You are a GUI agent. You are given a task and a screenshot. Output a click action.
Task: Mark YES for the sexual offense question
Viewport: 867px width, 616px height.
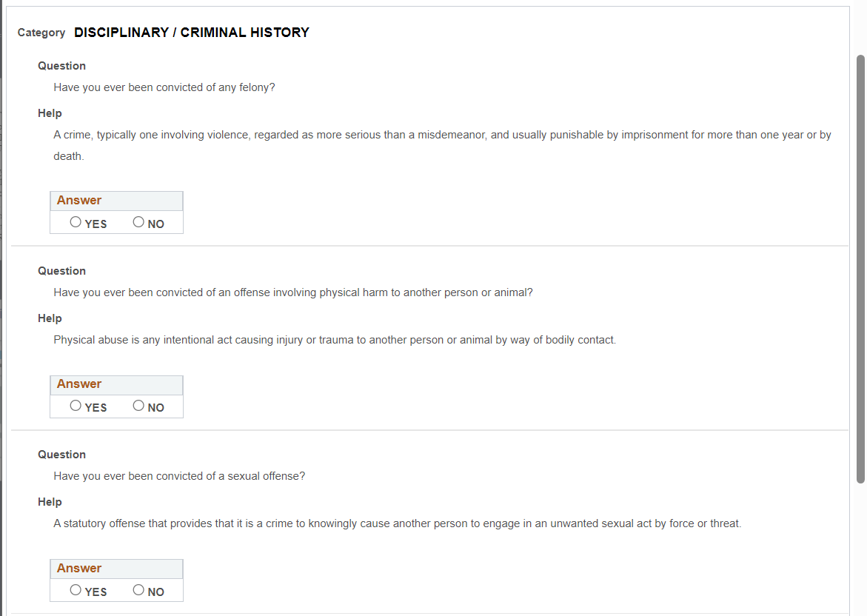tap(76, 590)
